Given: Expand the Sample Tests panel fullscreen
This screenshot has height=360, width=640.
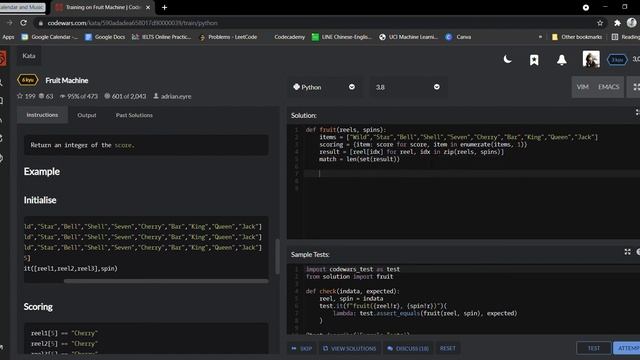Looking at the screenshot, I should pyautogui.click(x=627, y=252).
